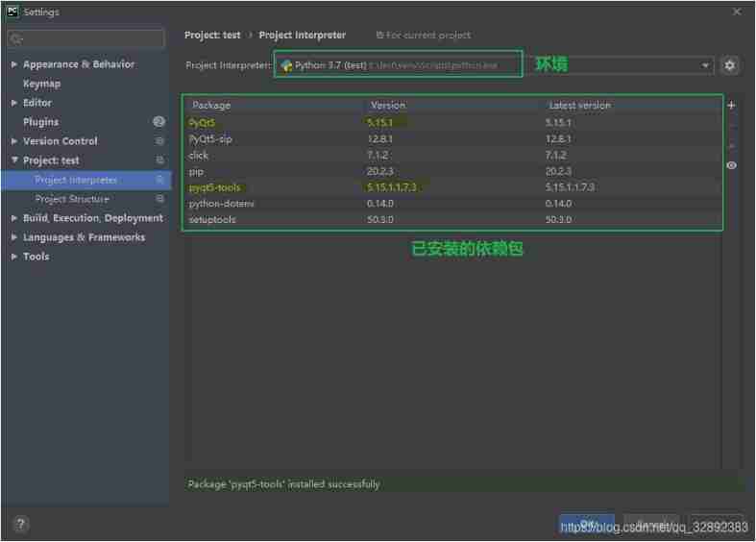
Task: Open the Project Structure page
Action: pos(72,199)
